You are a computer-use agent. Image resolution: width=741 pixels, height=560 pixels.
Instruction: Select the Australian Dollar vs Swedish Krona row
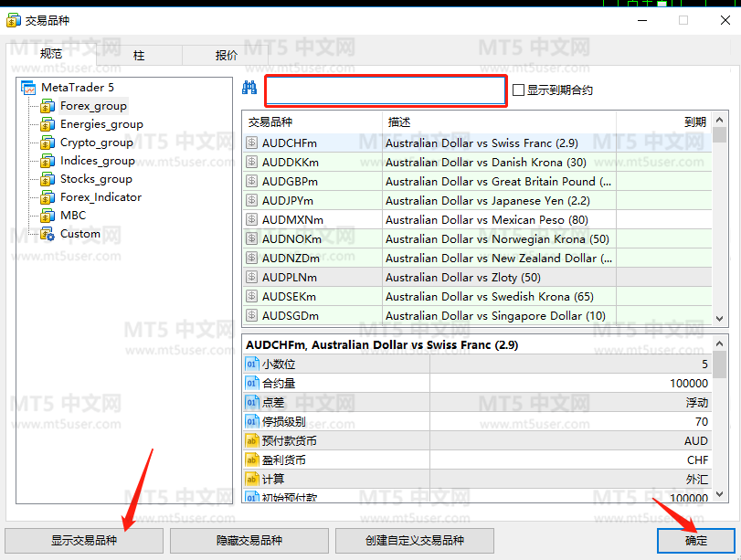(x=477, y=296)
